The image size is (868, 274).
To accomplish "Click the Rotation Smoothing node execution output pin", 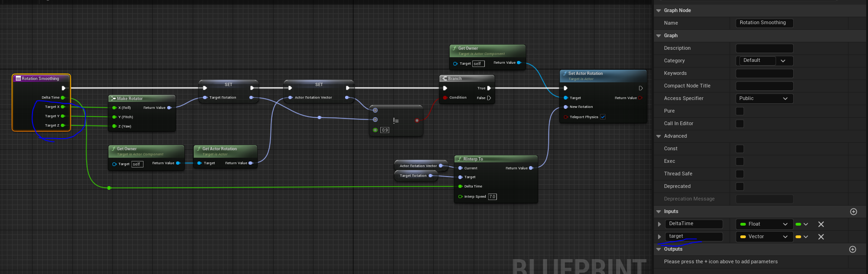I will pos(64,88).
